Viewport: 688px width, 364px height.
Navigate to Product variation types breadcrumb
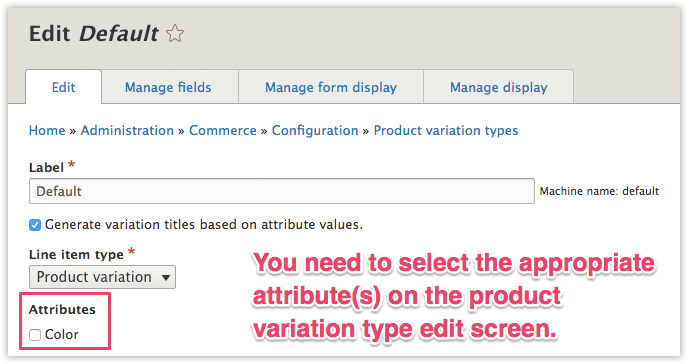click(446, 130)
